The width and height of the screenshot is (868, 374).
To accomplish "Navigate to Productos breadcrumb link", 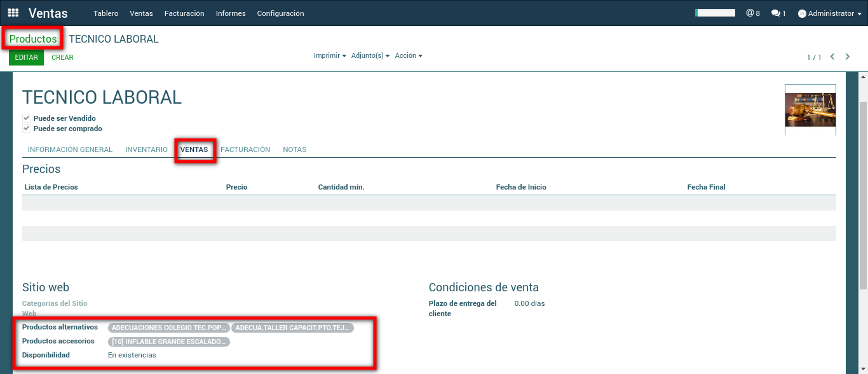I will 33,39.
